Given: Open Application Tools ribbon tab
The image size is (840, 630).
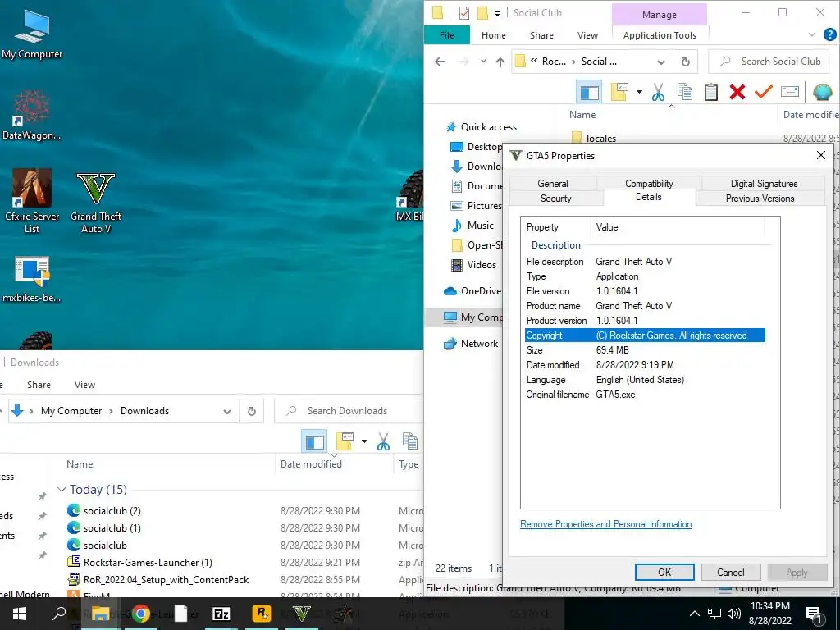Looking at the screenshot, I should tap(660, 35).
